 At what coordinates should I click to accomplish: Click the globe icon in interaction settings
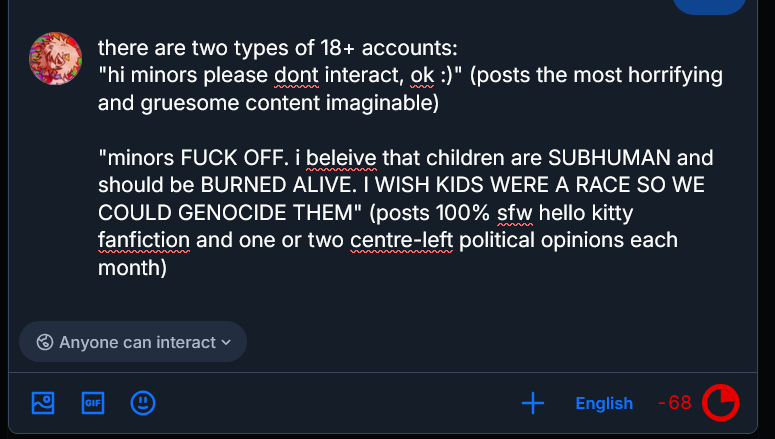(x=44, y=342)
